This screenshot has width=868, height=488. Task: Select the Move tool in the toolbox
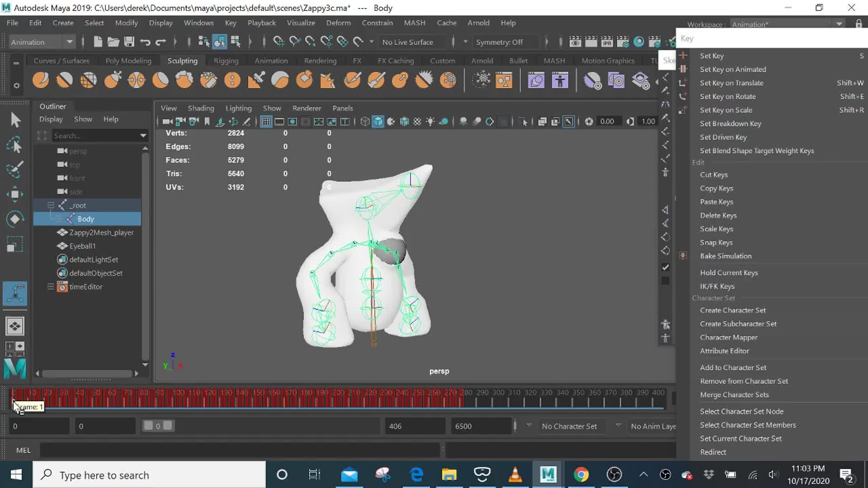[15, 194]
